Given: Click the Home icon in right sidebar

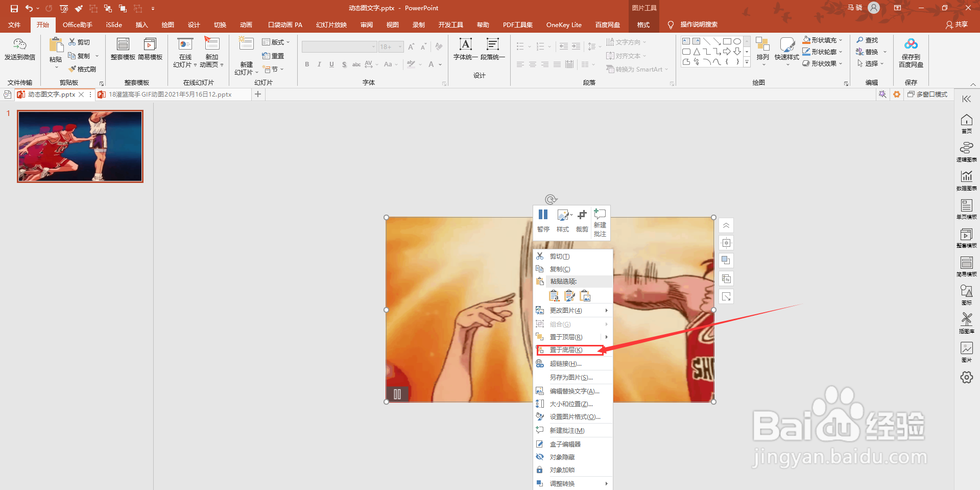Looking at the screenshot, I should 966,120.
